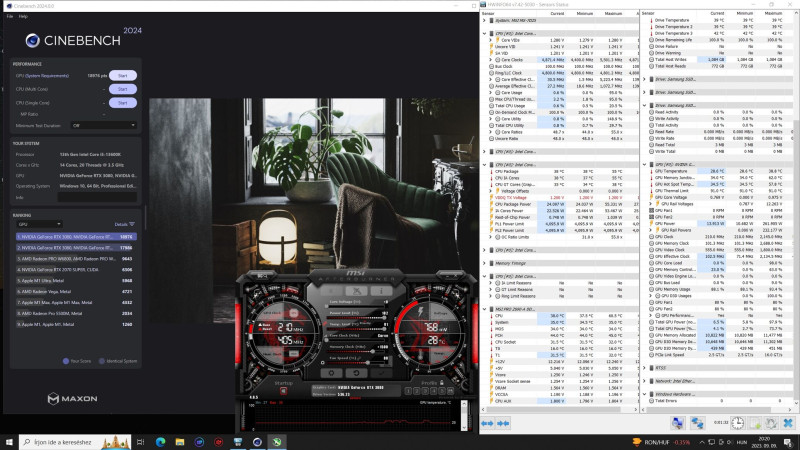
Task: Open Minimum Test Duration dropdown
Action: click(104, 125)
